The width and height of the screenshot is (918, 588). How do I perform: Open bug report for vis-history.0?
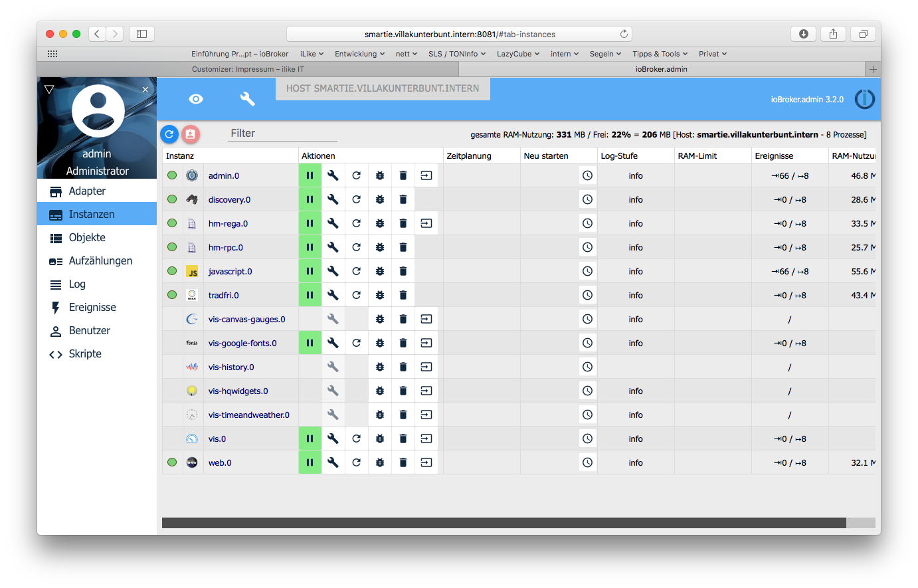point(380,367)
